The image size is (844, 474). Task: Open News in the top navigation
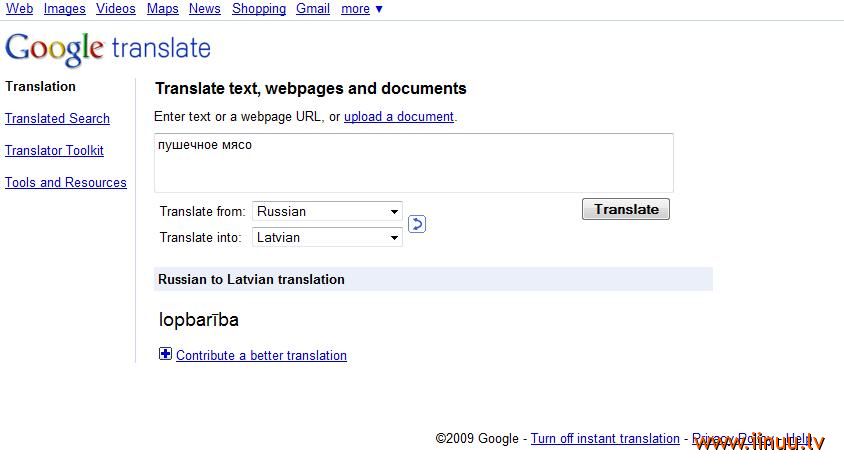[205, 9]
